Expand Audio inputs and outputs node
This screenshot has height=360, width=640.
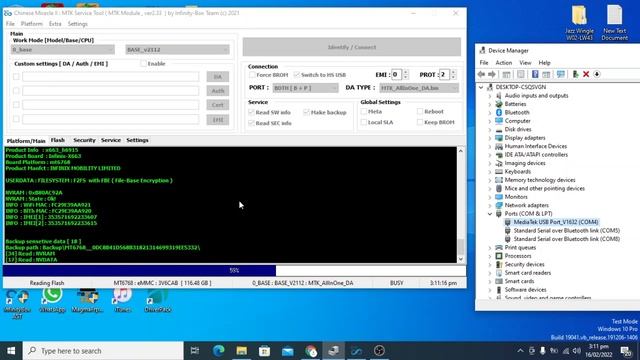click(490, 96)
